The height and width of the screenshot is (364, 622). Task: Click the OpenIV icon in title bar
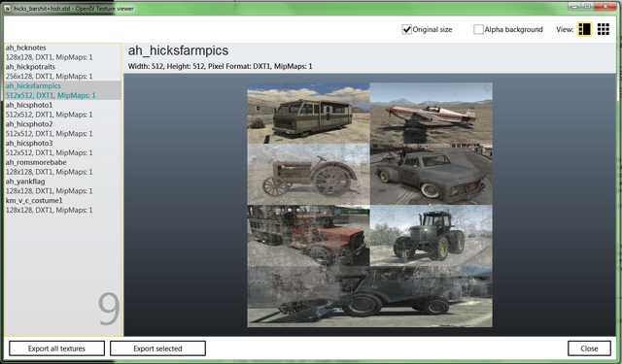click(8, 9)
